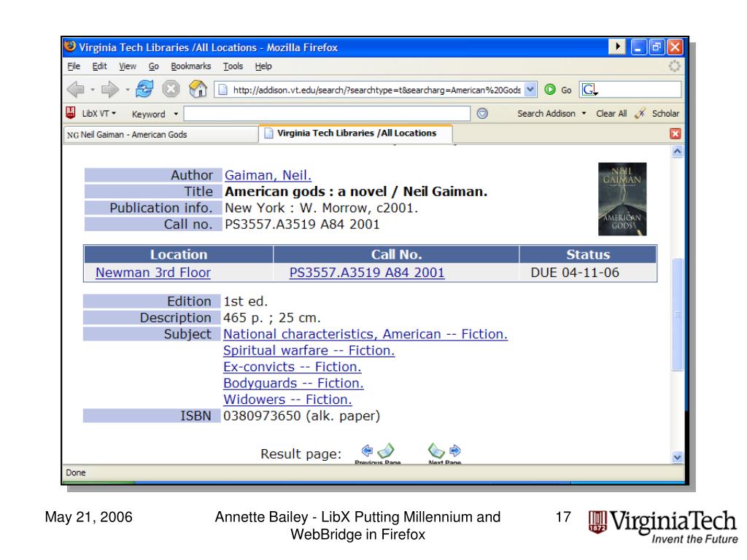Click Ex-convicts -- Fiction subject link
The image size is (747, 560).
pos(292,367)
